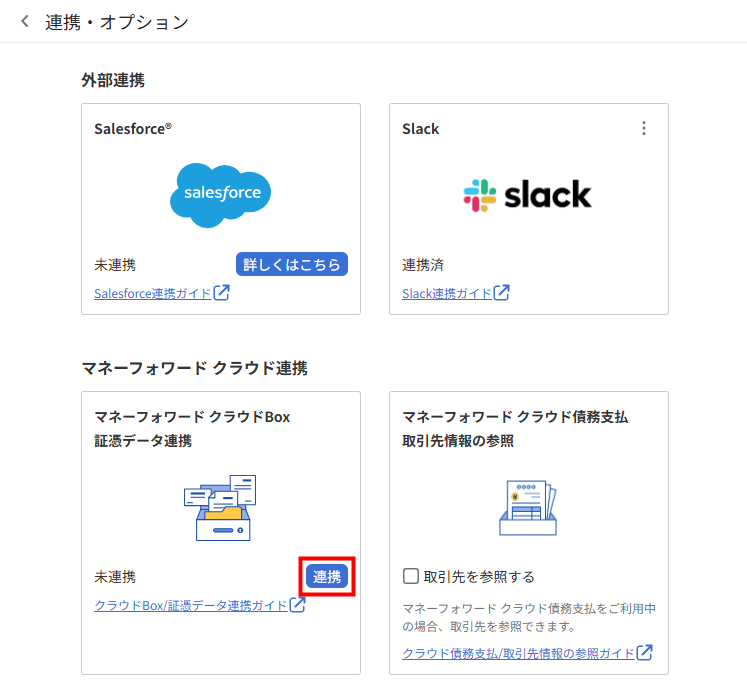Viewport: 747px width, 694px height.
Task: Open the クラウド債務支払/取引先情報の参照ガイド link
Action: (518, 654)
